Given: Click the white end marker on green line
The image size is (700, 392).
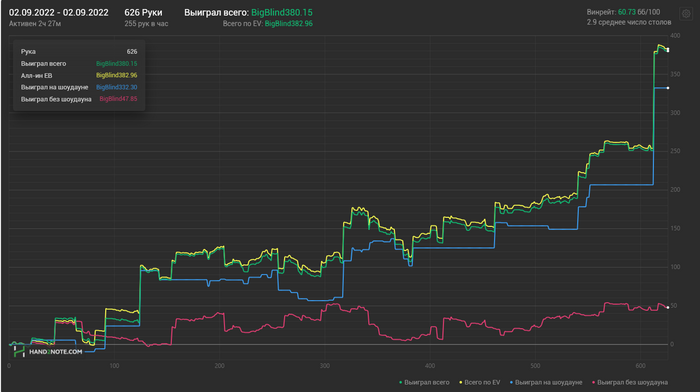Looking at the screenshot, I should point(668,50).
